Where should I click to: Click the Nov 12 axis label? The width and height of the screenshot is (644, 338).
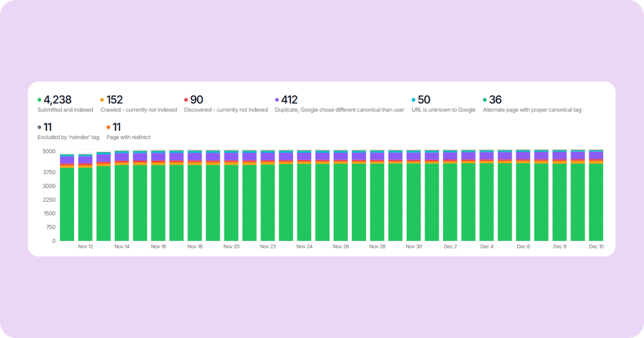click(x=85, y=246)
